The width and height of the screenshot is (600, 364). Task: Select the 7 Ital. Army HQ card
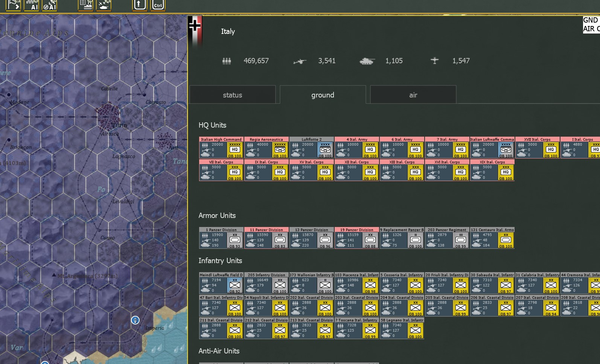[x=447, y=148]
